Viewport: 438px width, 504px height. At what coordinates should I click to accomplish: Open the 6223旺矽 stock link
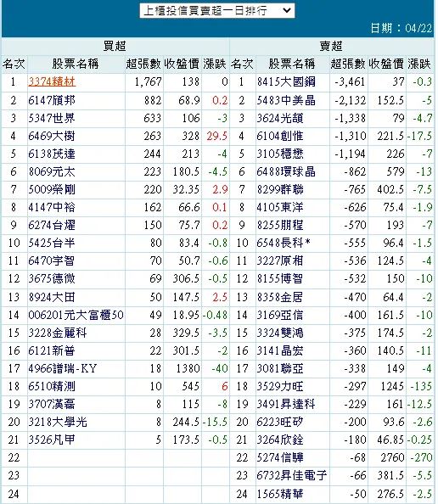[280, 422]
